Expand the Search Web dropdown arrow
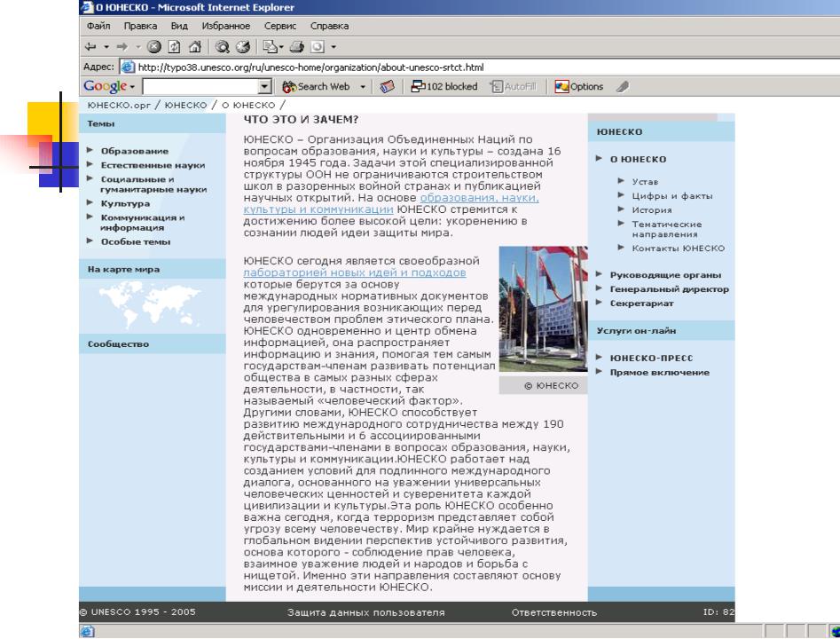840x639 pixels. click(x=363, y=86)
